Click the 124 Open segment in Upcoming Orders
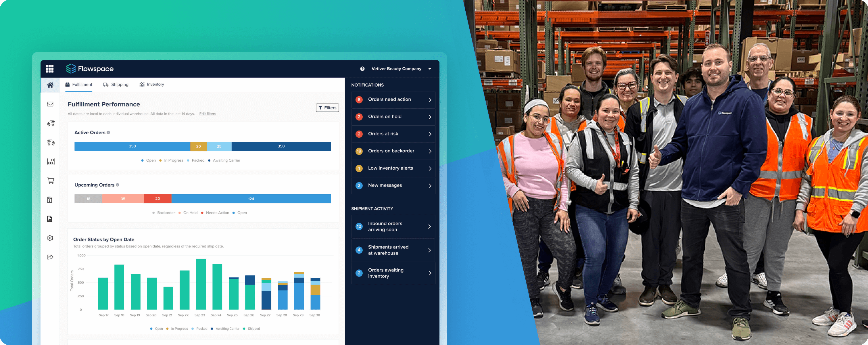Image resolution: width=868 pixels, height=345 pixels. point(251,199)
